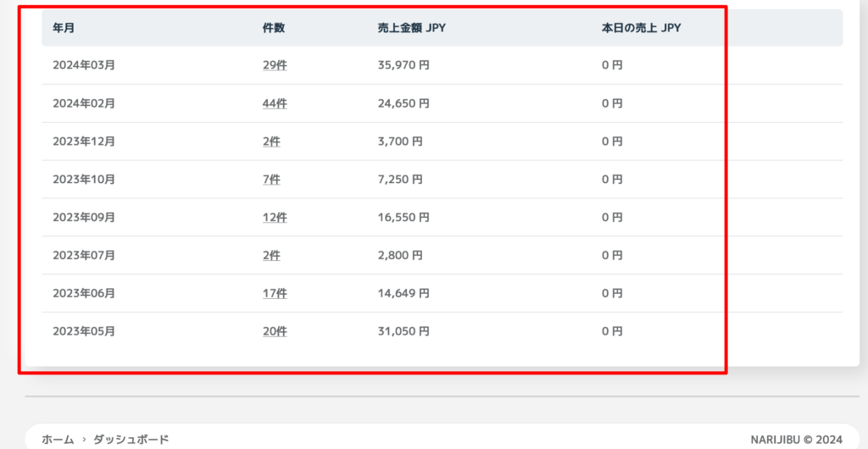
Task: Click the 売上金額 JPY column header
Action: [412, 28]
